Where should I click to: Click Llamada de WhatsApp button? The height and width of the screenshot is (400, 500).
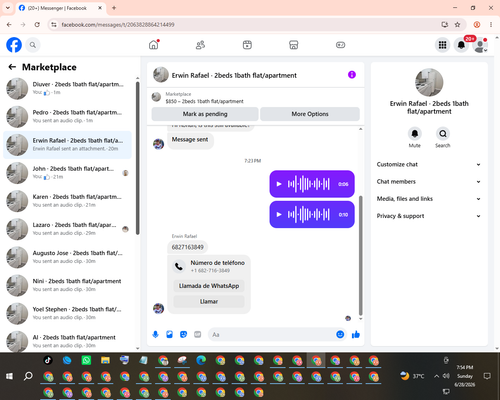coord(209,286)
